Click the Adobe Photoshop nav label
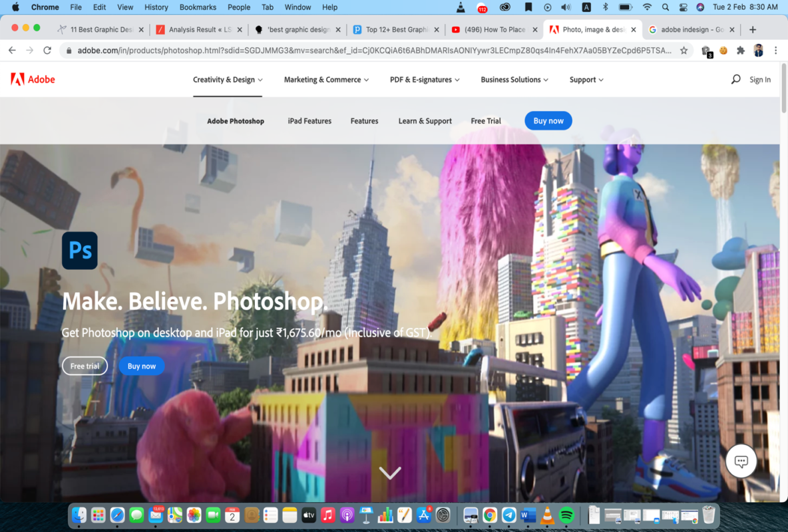This screenshot has width=788, height=532. click(x=236, y=120)
